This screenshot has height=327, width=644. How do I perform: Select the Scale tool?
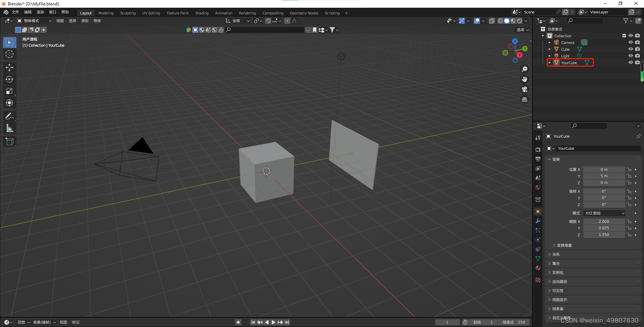10,91
